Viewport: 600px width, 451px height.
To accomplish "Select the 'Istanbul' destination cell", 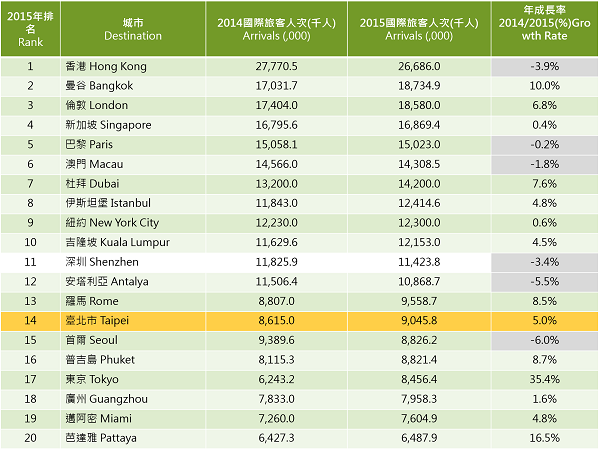I will coord(133,204).
